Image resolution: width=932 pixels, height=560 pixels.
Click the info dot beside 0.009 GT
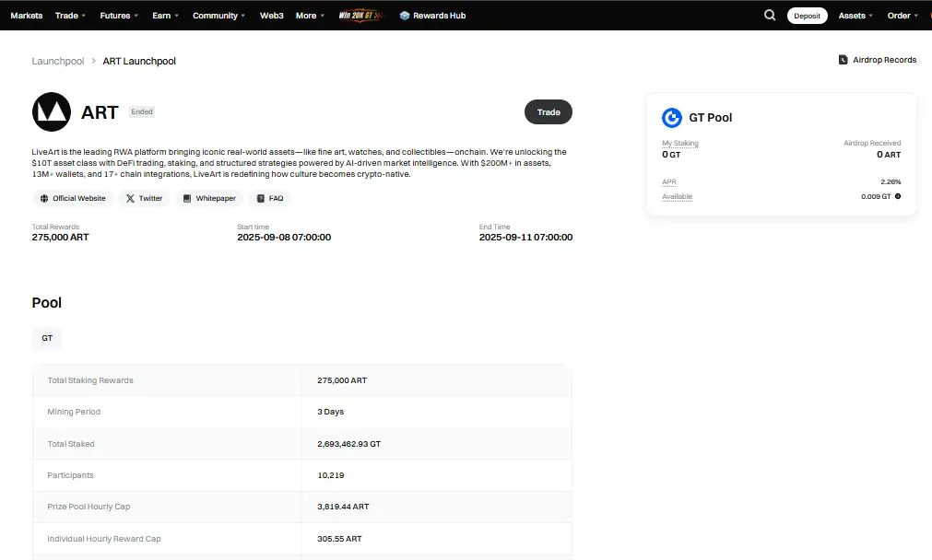[x=898, y=196]
